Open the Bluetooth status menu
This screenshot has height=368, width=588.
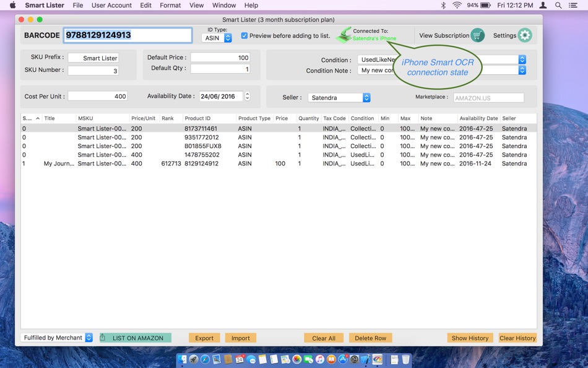coord(443,5)
